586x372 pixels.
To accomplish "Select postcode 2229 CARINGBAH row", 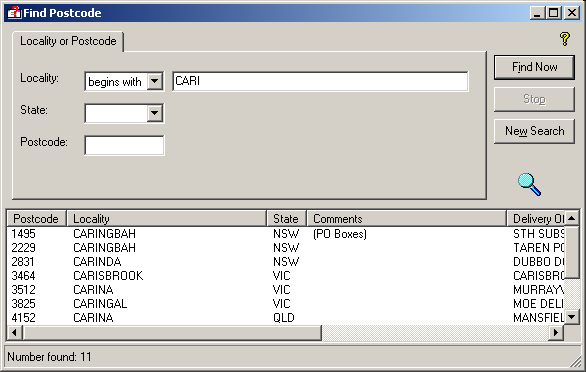I will pyautogui.click(x=286, y=248).
